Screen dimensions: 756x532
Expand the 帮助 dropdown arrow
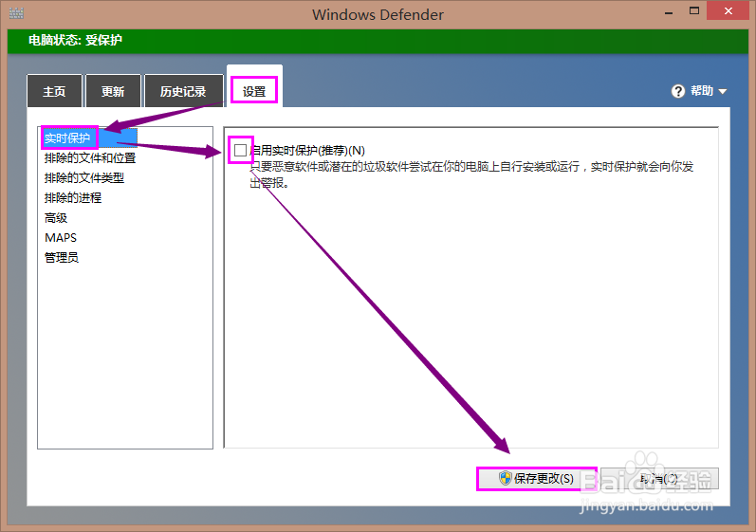pyautogui.click(x=722, y=91)
